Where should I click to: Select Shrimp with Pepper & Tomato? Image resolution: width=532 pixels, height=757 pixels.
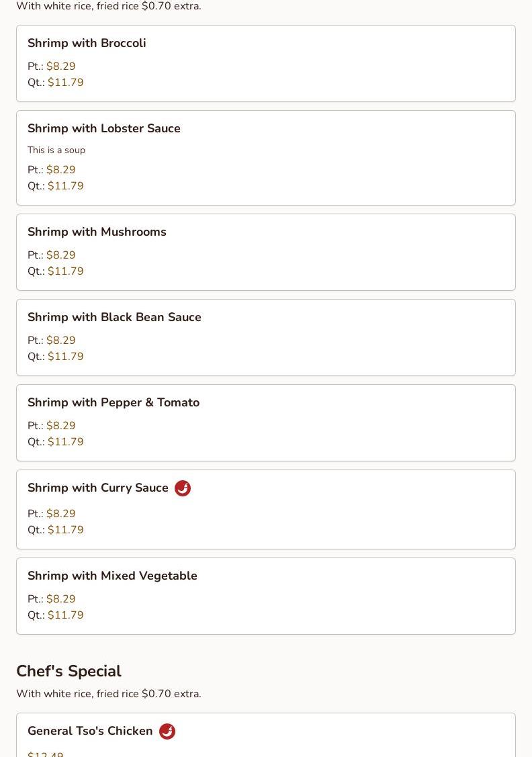(x=114, y=402)
